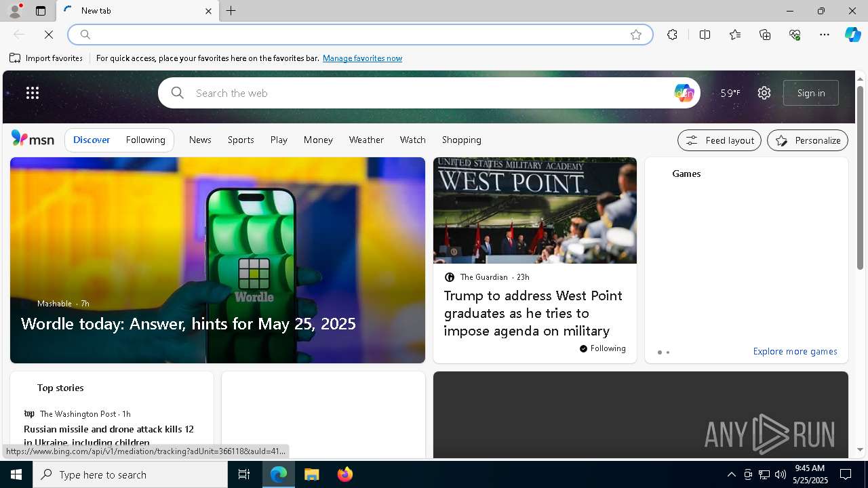Viewport: 868px width, 488px height.
Task: Open the Edge profile icon
Action: click(x=14, y=11)
